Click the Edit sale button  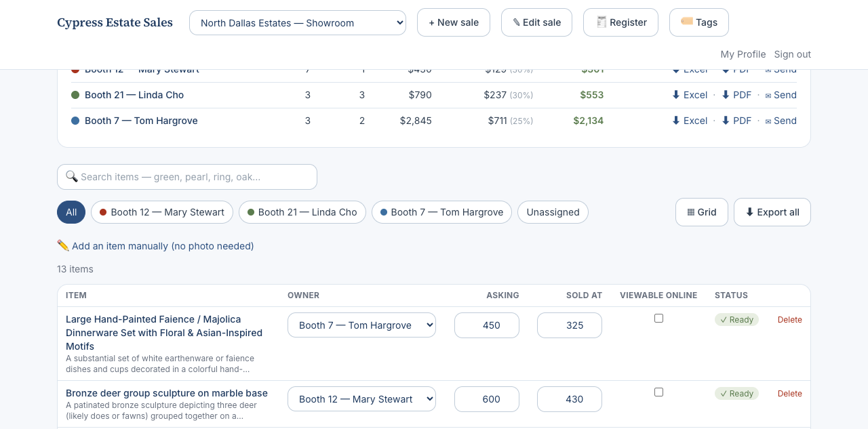click(536, 22)
